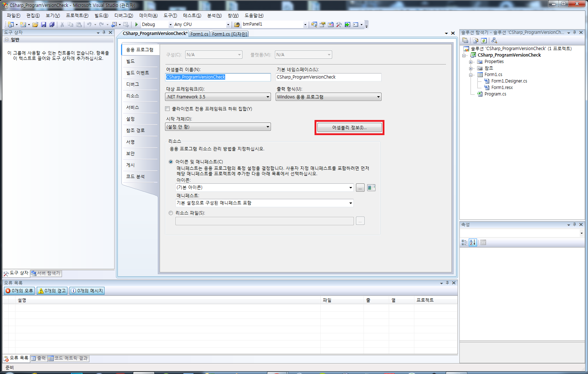Switch to the Form1.cs [디자인] tab
This screenshot has width=588, height=374.
click(x=230, y=34)
